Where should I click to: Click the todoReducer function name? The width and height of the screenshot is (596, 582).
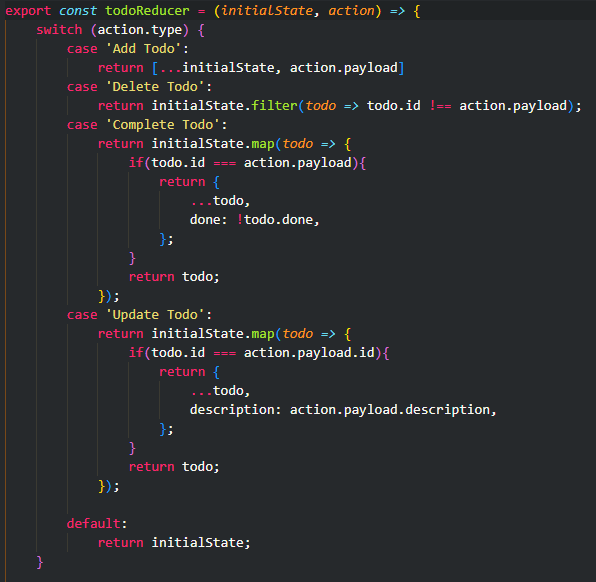point(147,11)
